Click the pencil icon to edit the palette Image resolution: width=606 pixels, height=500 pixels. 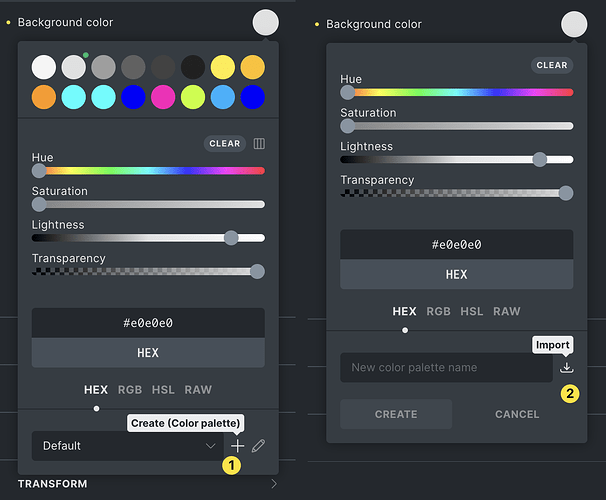[259, 446]
